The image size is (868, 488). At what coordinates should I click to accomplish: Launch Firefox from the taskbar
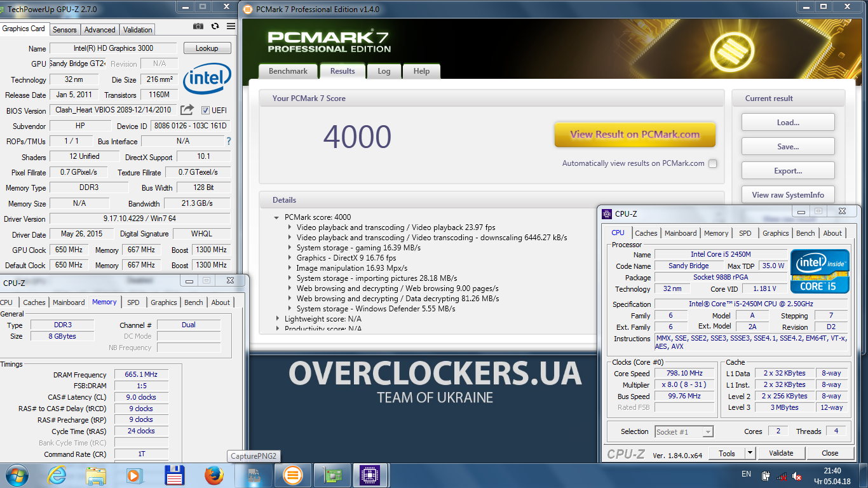pyautogui.click(x=214, y=475)
